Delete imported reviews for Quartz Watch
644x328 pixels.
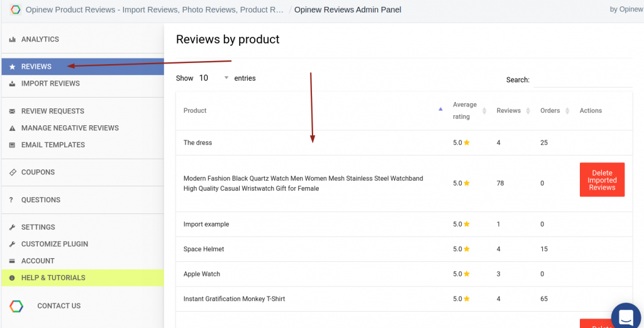[602, 179]
